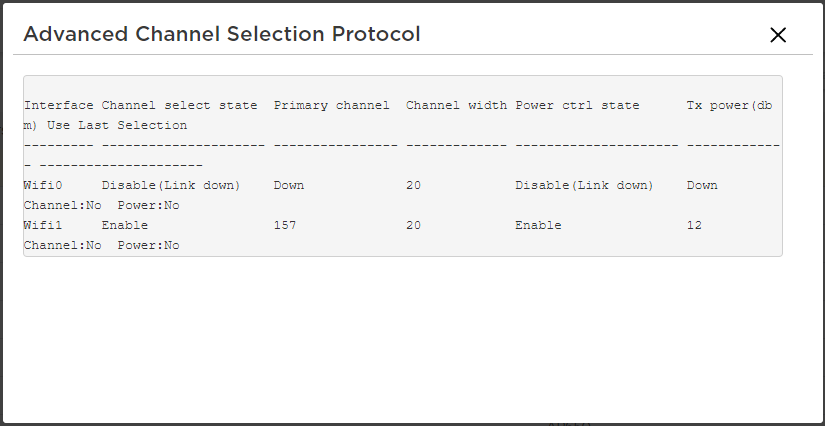This screenshot has width=825, height=426.
Task: Click the Interface column header text
Action: tap(58, 106)
